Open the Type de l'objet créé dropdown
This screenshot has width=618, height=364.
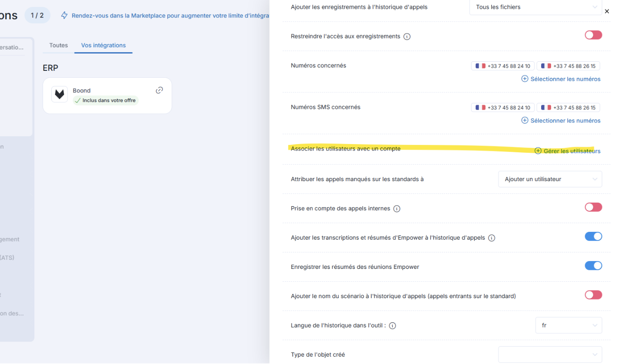coord(550,354)
